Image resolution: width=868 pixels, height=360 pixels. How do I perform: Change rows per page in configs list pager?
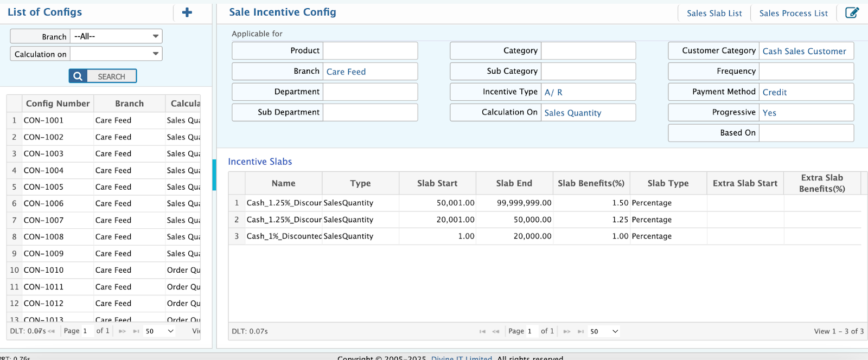point(159,331)
